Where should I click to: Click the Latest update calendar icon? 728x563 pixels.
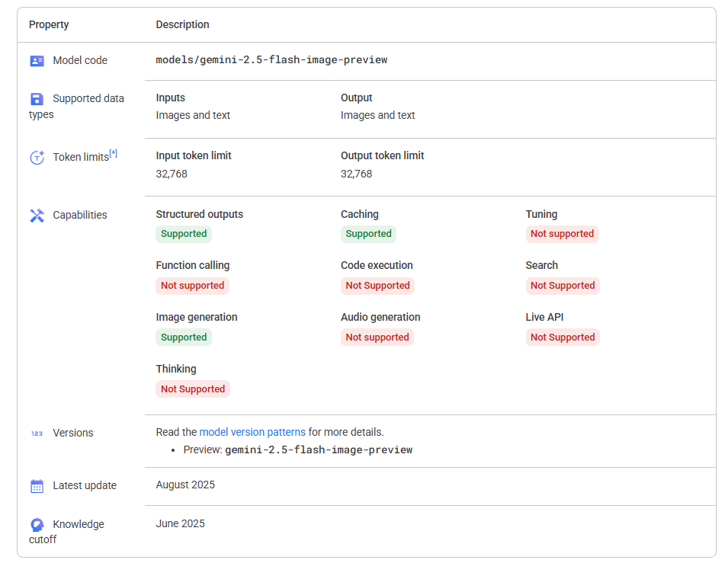[37, 486]
